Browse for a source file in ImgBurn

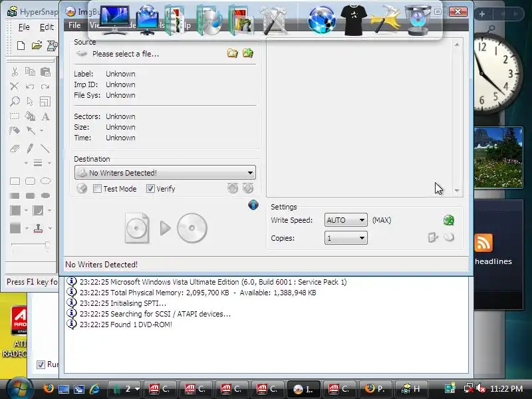232,53
